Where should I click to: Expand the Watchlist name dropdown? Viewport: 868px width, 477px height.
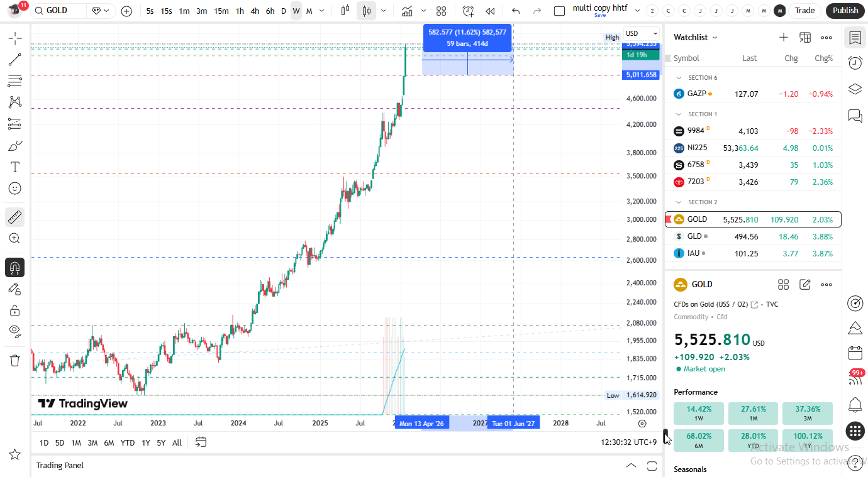(x=695, y=38)
